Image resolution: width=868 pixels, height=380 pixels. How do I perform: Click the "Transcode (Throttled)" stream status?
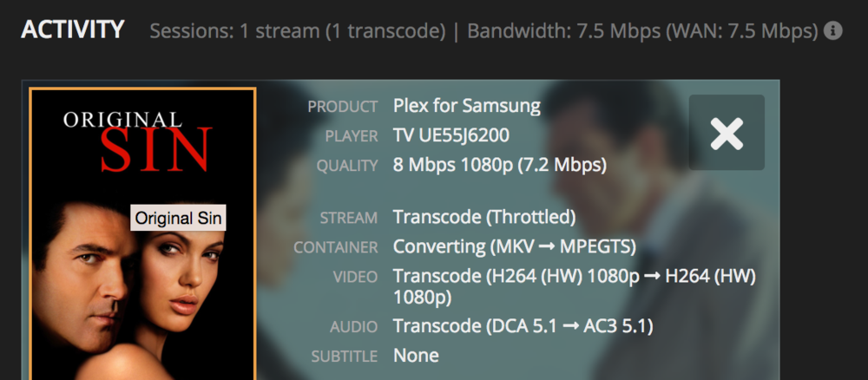tap(484, 218)
